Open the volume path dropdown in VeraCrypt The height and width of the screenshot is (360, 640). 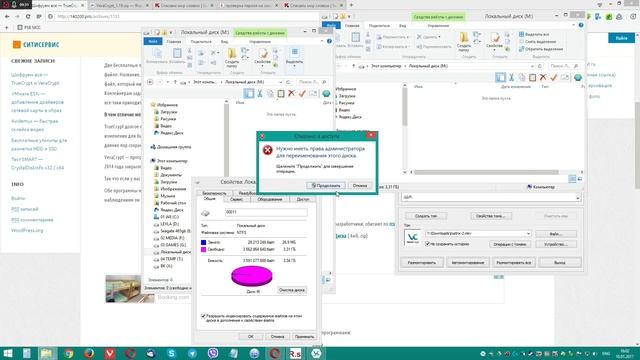[528, 233]
